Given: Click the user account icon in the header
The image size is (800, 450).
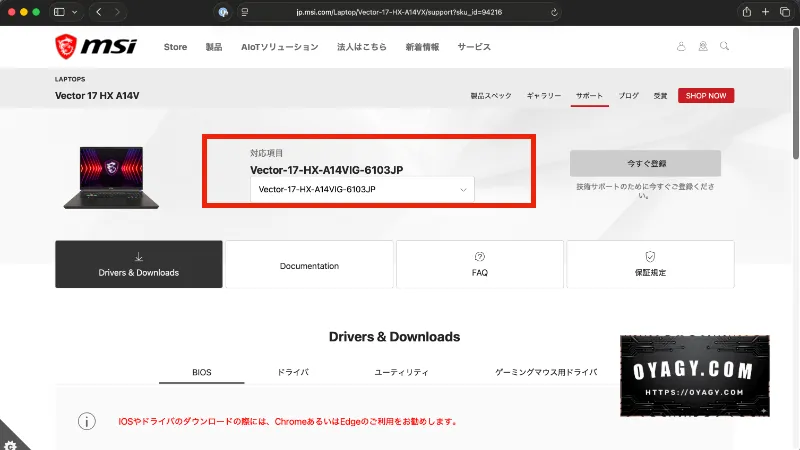Looking at the screenshot, I should tap(681, 46).
